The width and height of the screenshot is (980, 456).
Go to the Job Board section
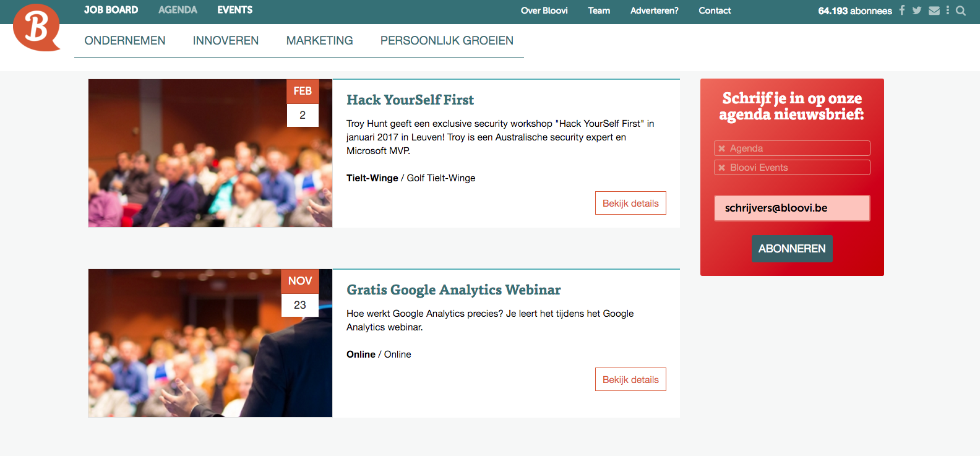click(x=111, y=10)
